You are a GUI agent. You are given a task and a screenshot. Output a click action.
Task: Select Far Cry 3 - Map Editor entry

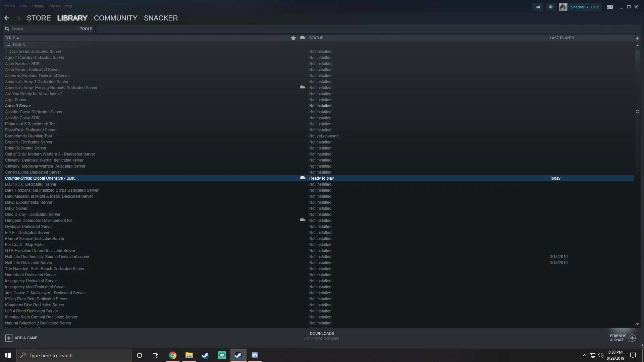[x=25, y=245]
